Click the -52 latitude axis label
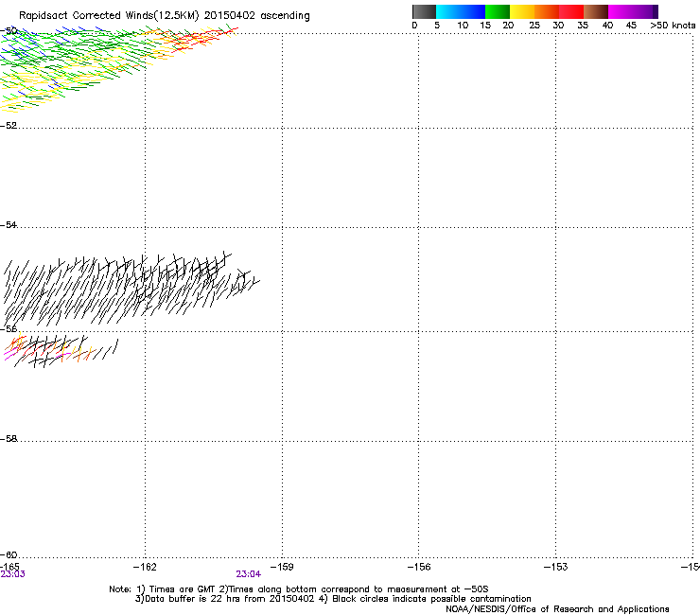The height and width of the screenshot is (615, 700). [x=9, y=126]
